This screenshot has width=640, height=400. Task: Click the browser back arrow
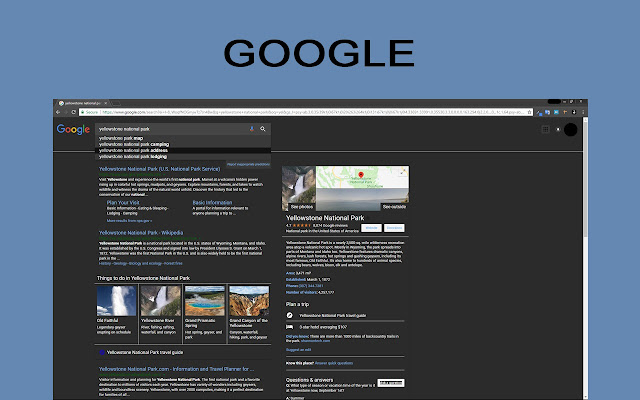(58, 112)
